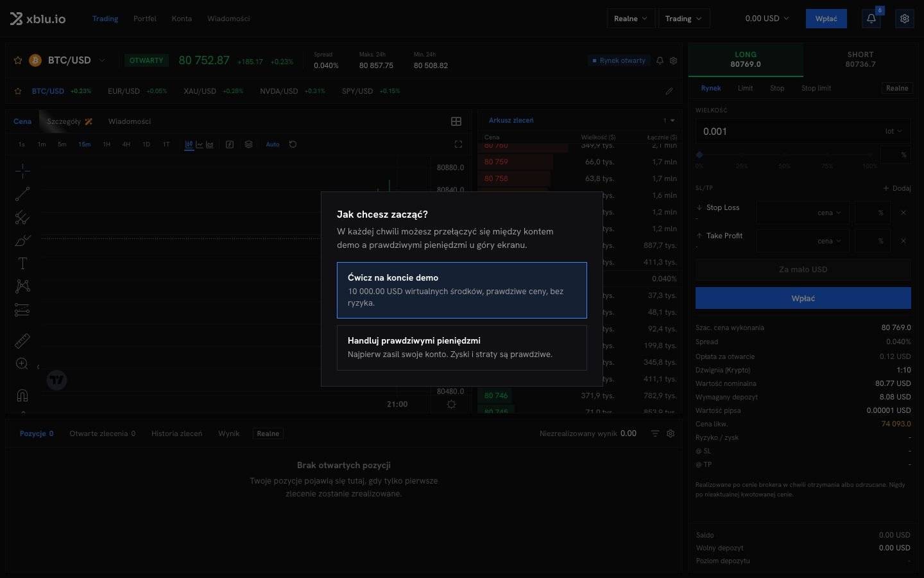The image size is (924, 578).
Task: Open the Trading mode dropdown
Action: pos(684,19)
